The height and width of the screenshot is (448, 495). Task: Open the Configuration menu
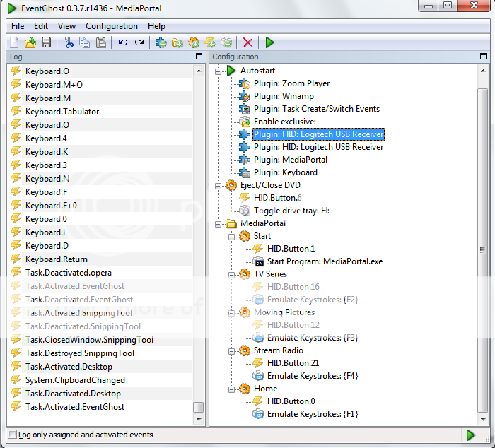click(x=112, y=26)
